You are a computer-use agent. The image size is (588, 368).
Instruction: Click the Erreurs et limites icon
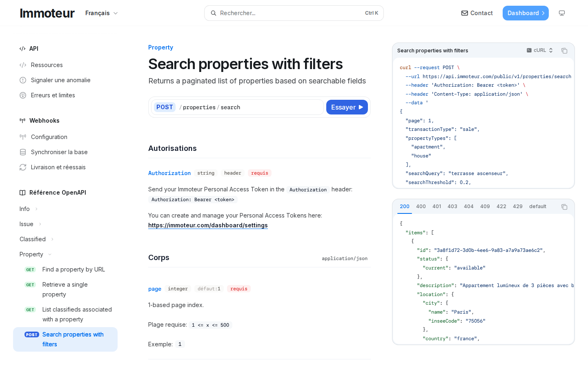click(23, 95)
